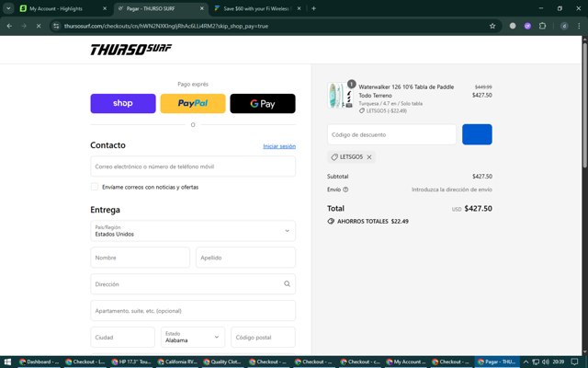Show hidden system tray icons

(526, 362)
